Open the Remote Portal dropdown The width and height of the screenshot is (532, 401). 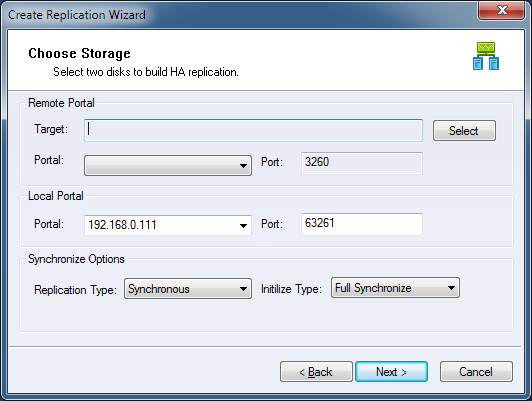[168, 166]
